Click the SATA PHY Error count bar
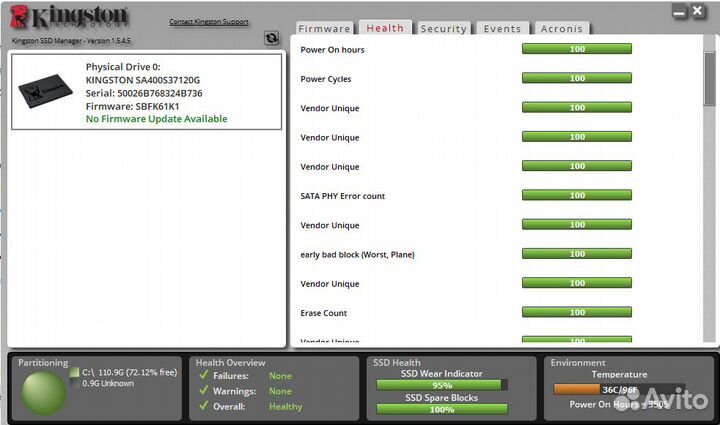This screenshot has width=720, height=425. (577, 195)
